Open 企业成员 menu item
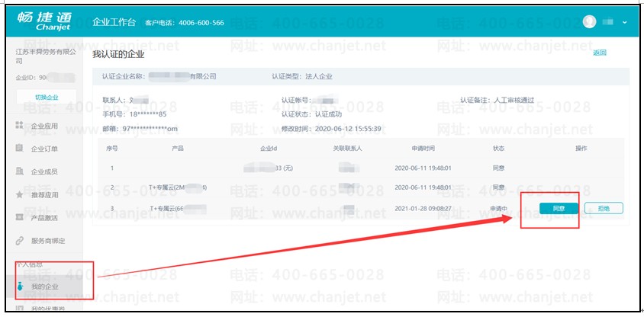 44,171
